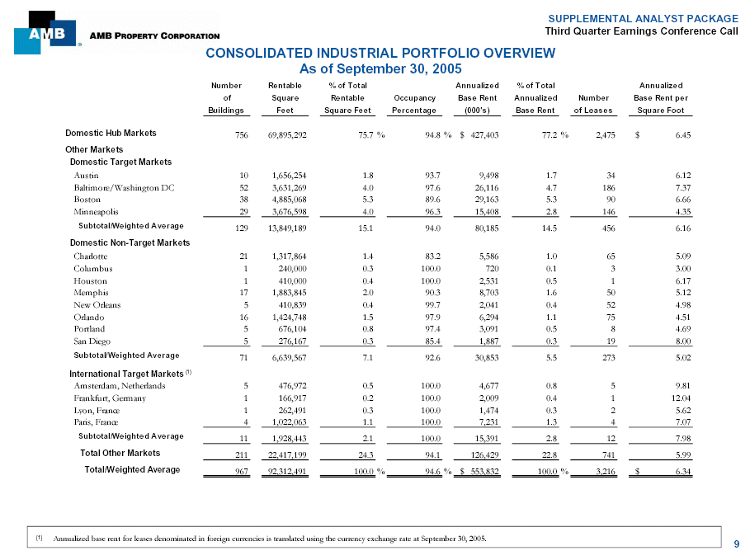This screenshot has width=750, height=560.
Task: Click the Domestic Non-Target Markets heading
Action: click(130, 242)
